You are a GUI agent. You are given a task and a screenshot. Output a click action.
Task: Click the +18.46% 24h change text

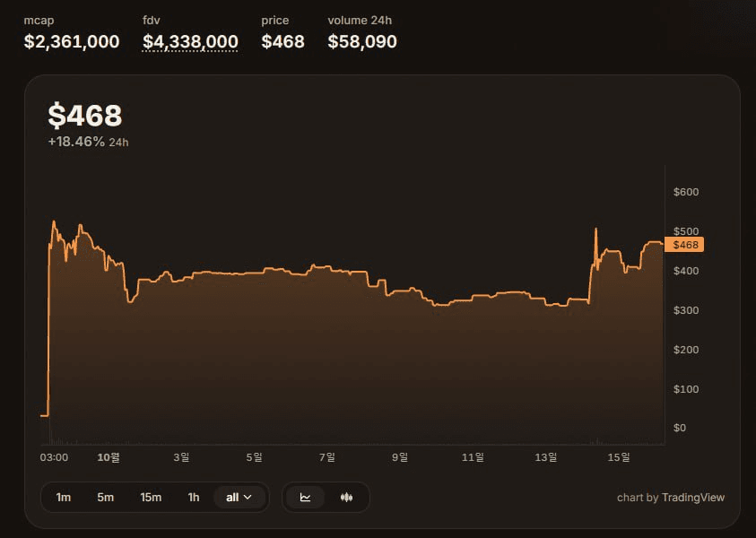[88, 142]
